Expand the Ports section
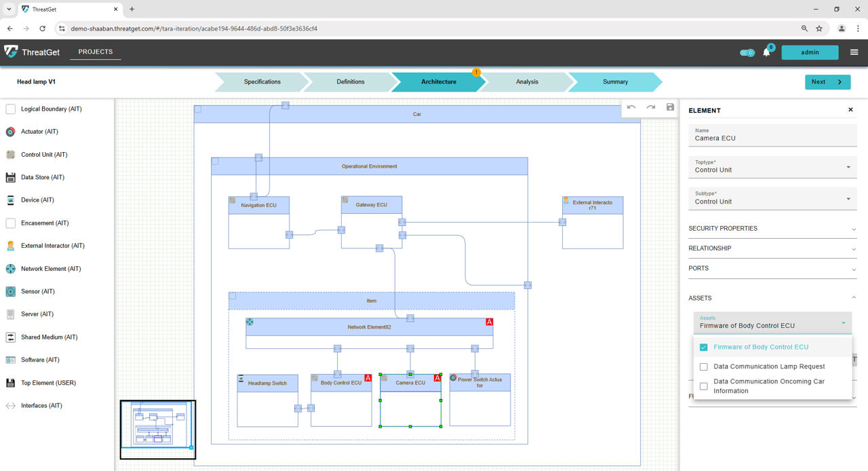Viewport: 868px width, 471px height. coord(772,269)
